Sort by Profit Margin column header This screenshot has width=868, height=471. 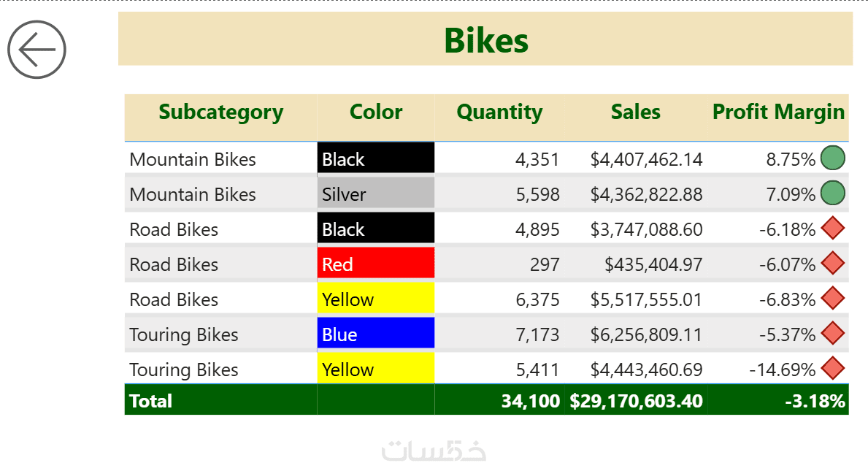click(778, 112)
